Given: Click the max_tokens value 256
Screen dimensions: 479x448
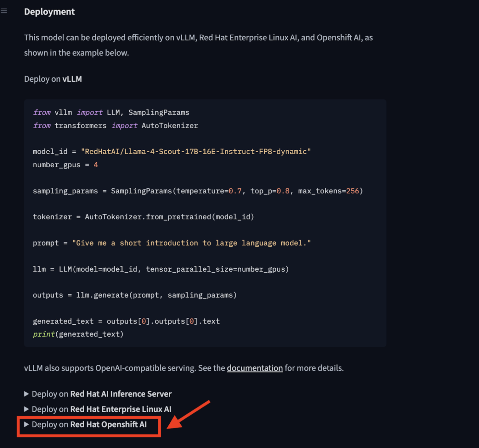Looking at the screenshot, I should click(352, 191).
